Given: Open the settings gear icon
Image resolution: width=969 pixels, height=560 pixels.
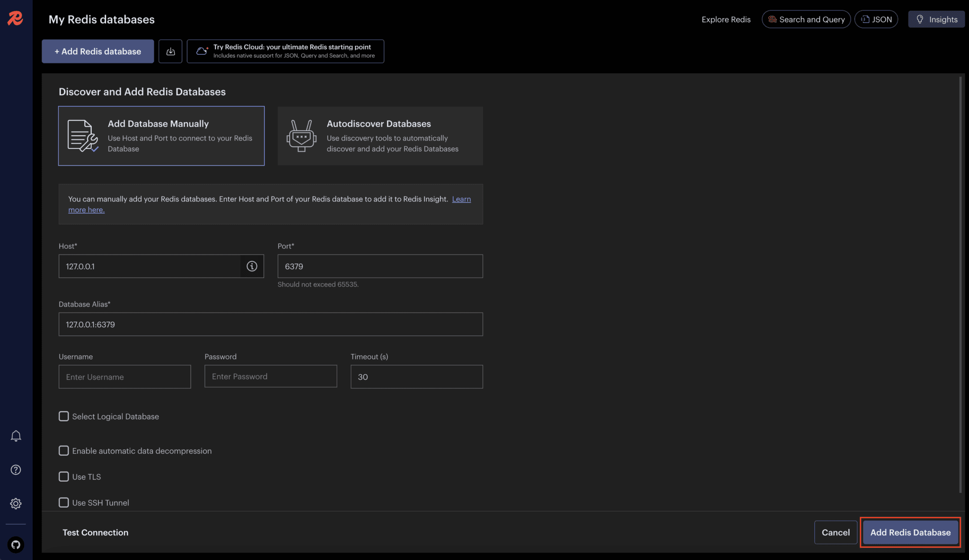Looking at the screenshot, I should [x=16, y=504].
